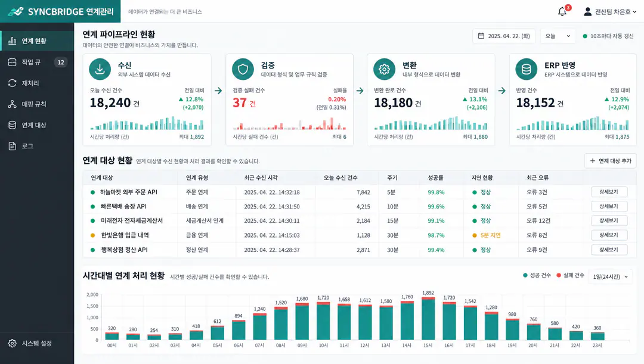The image size is (644, 364).
Task: Click the 99.8% success rate value
Action: pos(436,192)
